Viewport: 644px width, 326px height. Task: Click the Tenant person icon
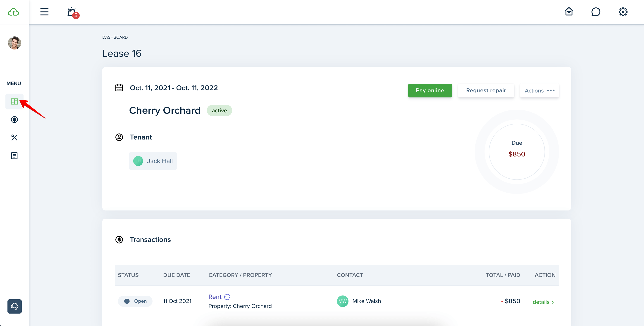coord(119,137)
